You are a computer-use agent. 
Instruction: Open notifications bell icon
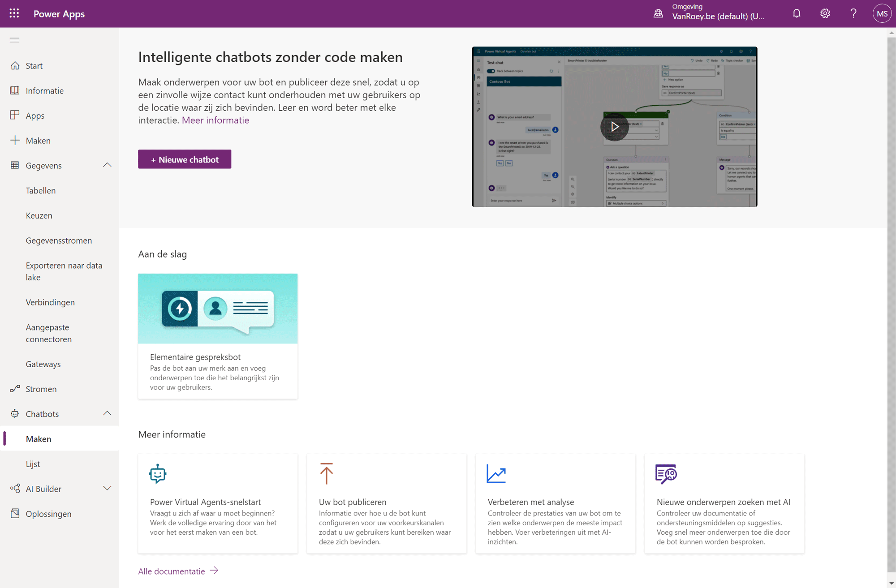797,13
